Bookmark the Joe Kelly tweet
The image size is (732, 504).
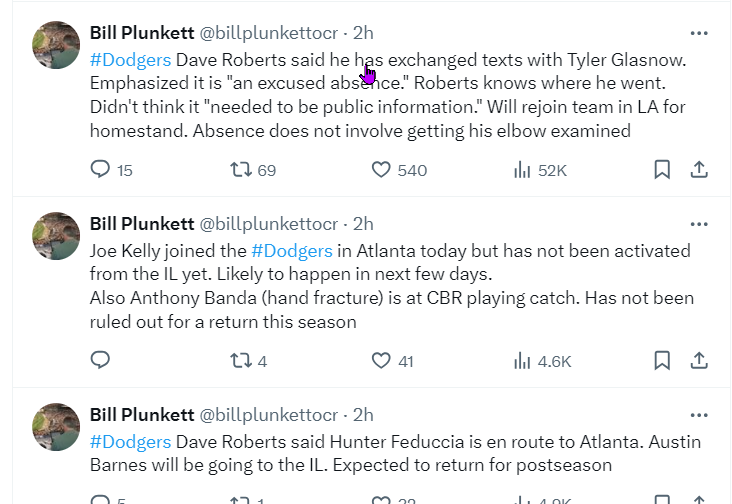point(662,360)
